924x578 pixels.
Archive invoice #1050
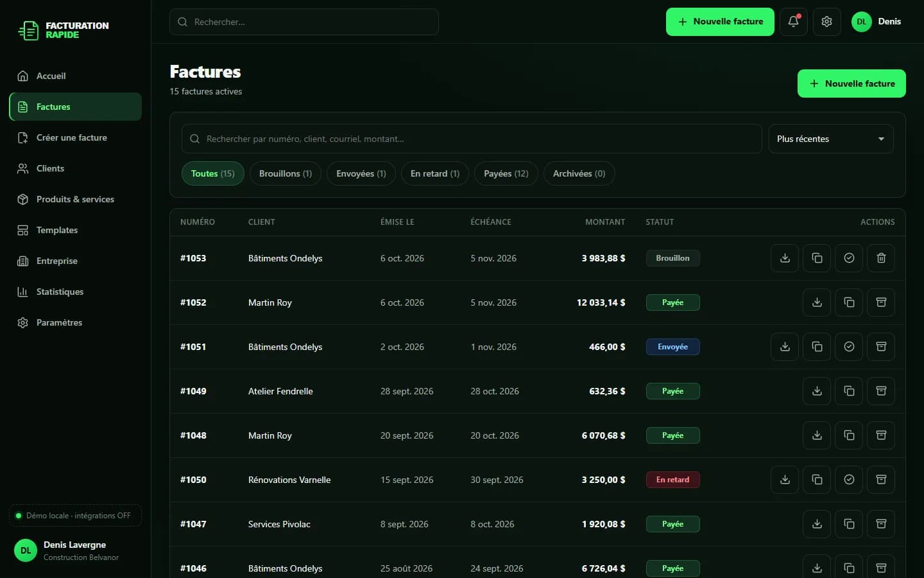click(x=881, y=480)
